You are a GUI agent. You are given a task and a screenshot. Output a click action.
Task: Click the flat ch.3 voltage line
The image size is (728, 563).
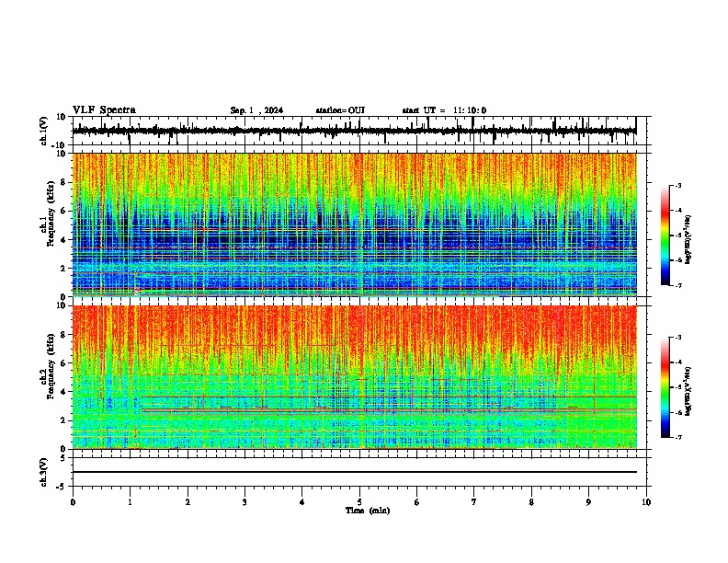pos(355,472)
